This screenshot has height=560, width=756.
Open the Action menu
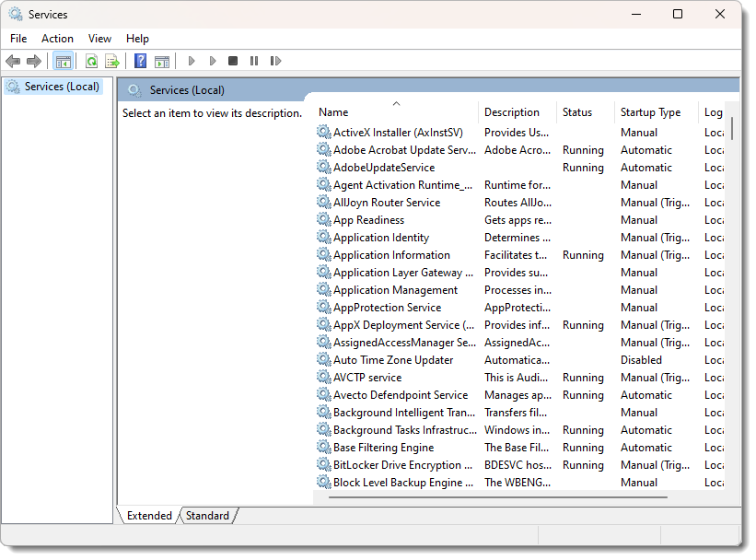coord(57,39)
